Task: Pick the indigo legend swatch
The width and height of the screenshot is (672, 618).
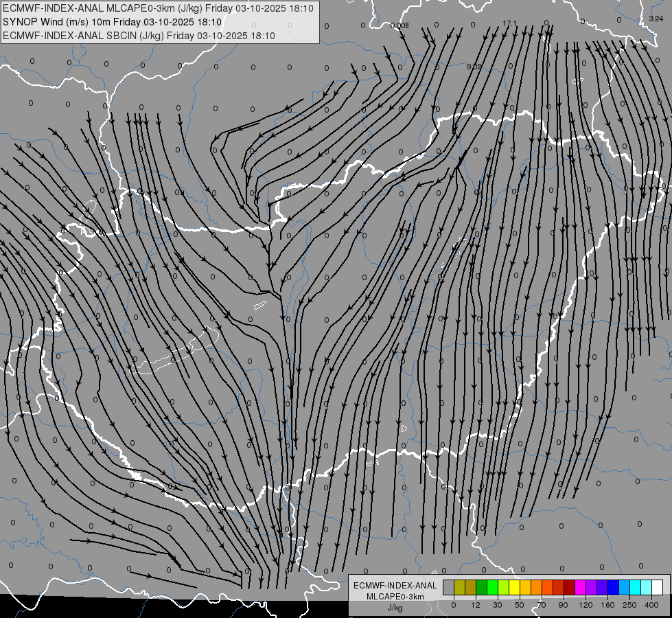Action: (x=603, y=588)
